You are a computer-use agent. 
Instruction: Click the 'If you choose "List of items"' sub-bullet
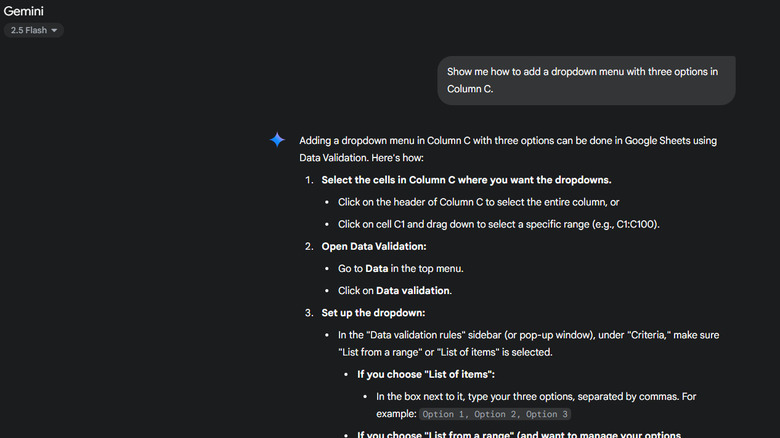click(426, 374)
